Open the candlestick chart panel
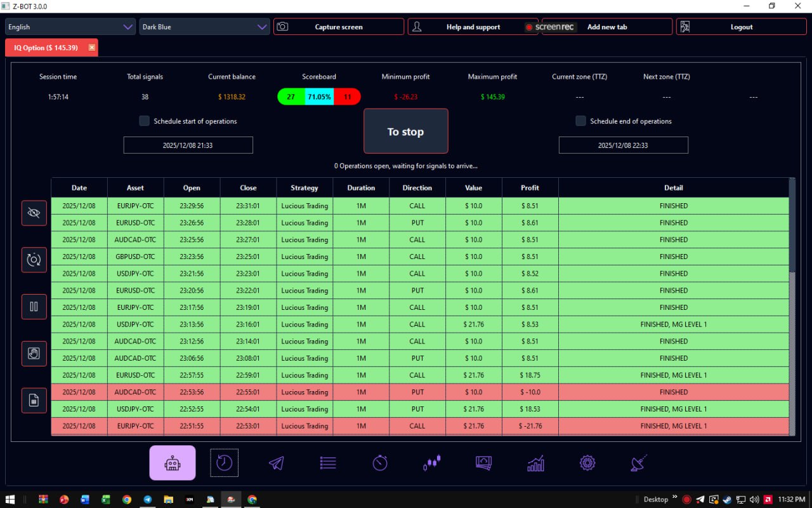 click(x=431, y=462)
